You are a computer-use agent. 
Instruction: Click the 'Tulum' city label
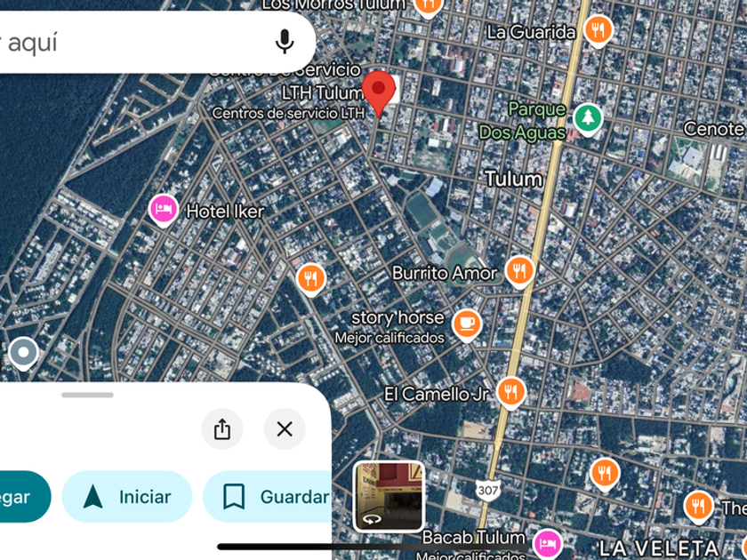514,179
